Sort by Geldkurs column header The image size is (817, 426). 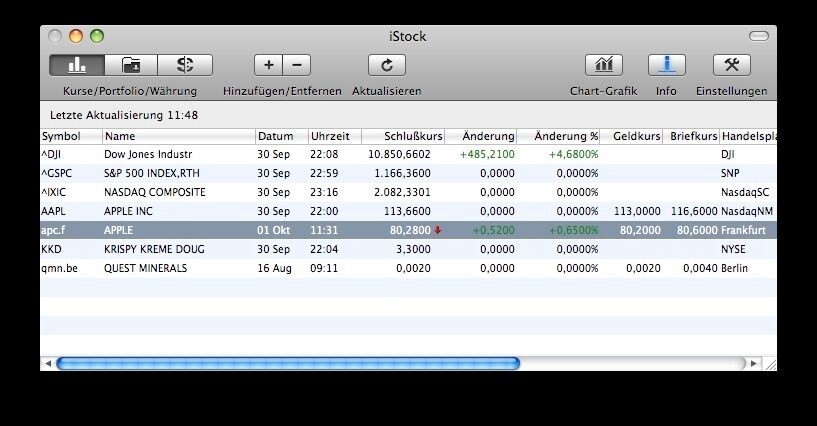click(x=632, y=136)
